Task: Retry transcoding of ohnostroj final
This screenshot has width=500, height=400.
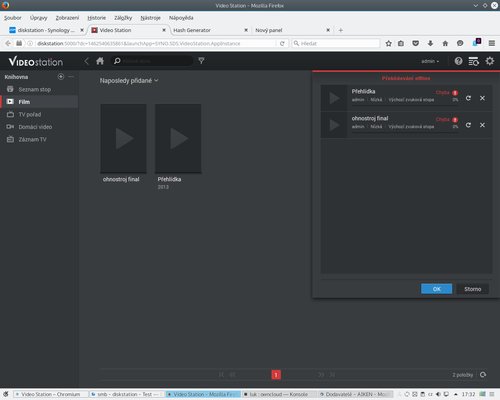Action: click(x=468, y=125)
